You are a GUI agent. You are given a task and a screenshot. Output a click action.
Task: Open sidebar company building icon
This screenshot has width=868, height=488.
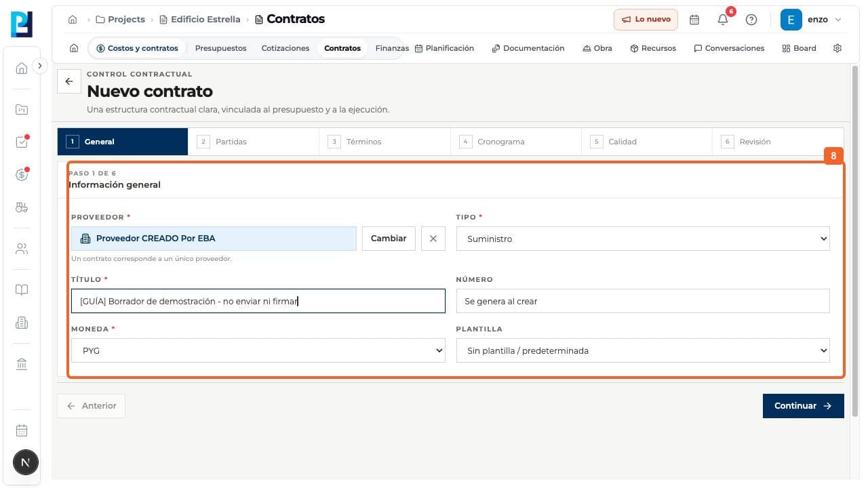point(22,323)
